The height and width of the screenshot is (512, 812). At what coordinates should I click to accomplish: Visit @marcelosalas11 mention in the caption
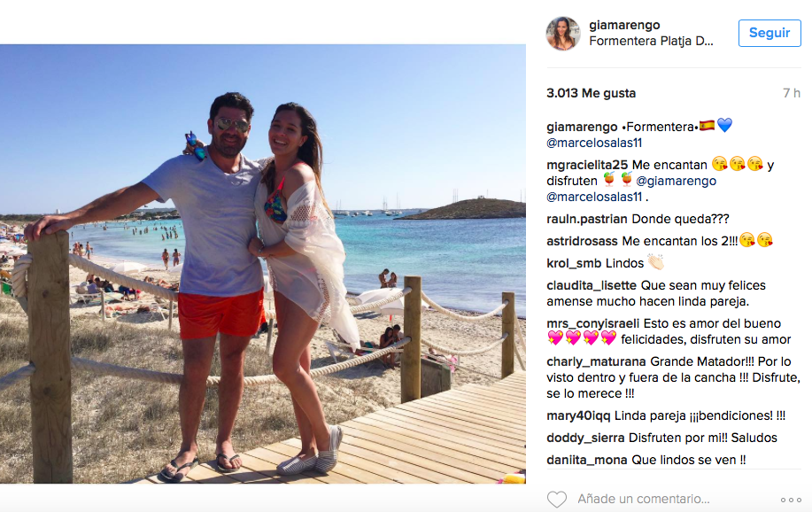[594, 143]
